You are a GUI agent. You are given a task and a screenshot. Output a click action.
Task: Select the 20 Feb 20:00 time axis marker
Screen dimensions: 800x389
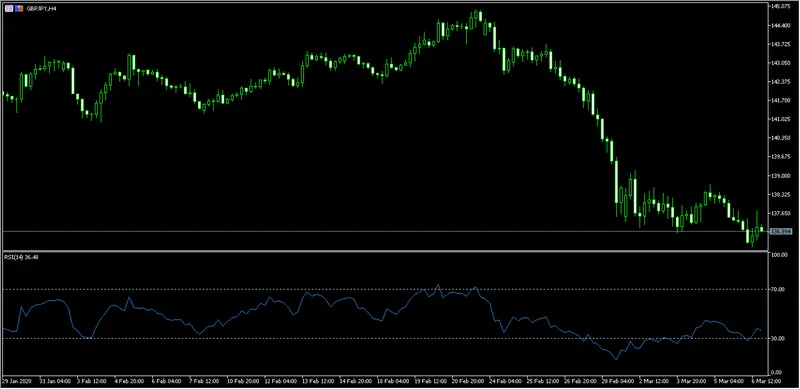coord(467,381)
